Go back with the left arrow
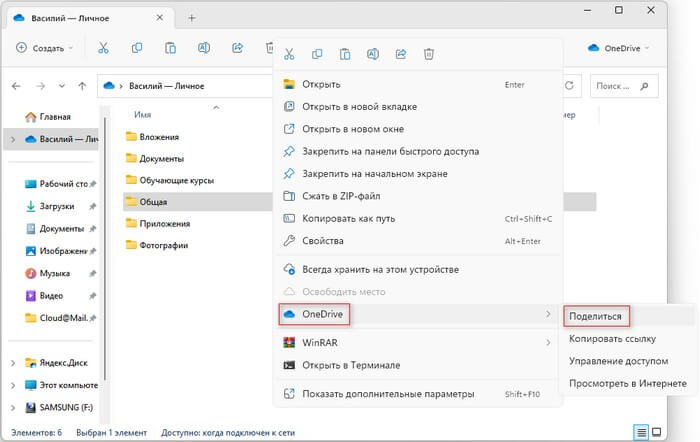700x442 pixels. point(17,86)
